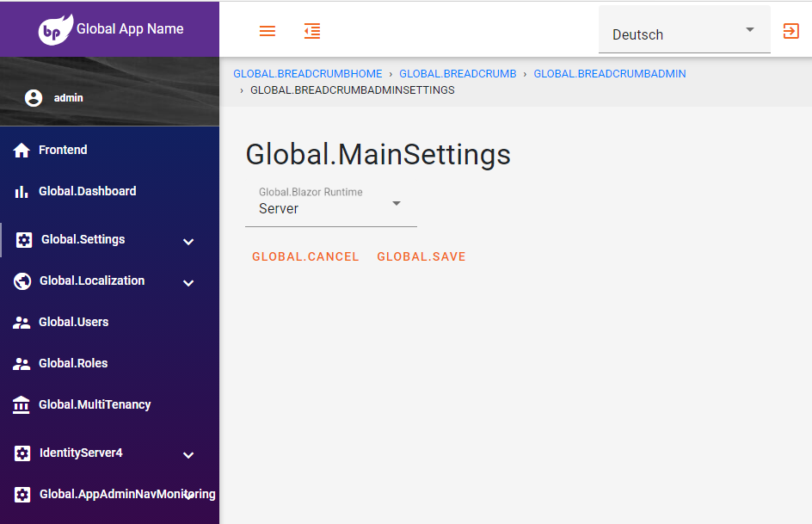This screenshot has height=524, width=812.
Task: Click the globe icon for Global.Localization
Action: click(22, 280)
